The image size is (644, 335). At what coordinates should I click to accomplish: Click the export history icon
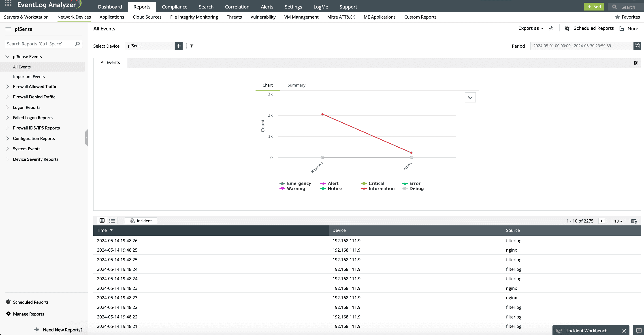point(551,28)
